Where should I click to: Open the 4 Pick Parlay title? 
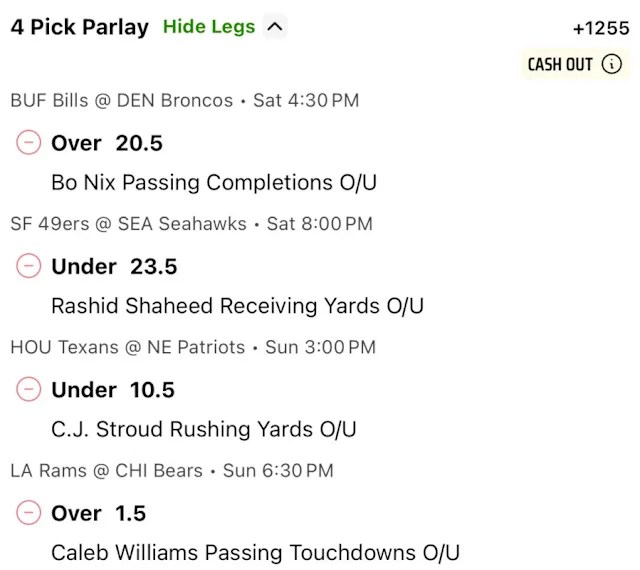tap(79, 28)
